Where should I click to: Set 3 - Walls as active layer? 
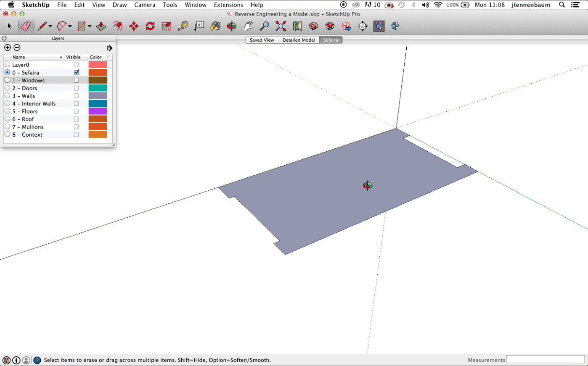coord(7,96)
